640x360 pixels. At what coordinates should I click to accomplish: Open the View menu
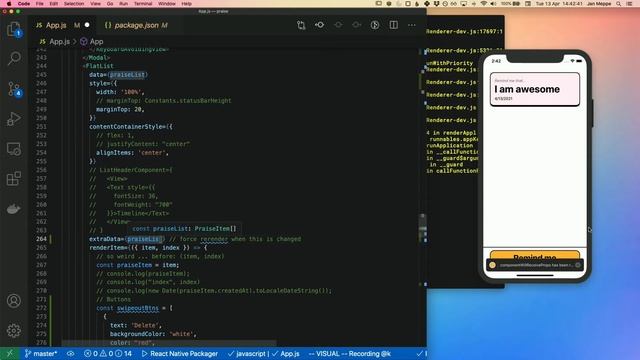coord(96,4)
